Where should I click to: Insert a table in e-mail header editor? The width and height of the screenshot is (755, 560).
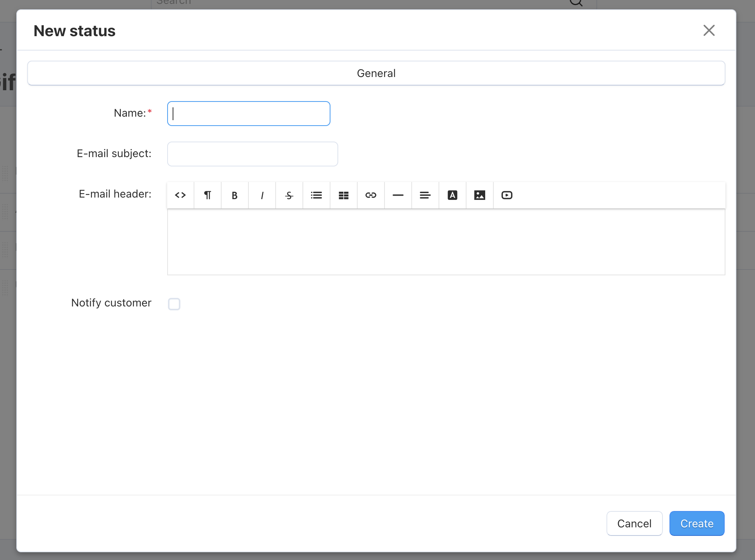coord(344,195)
